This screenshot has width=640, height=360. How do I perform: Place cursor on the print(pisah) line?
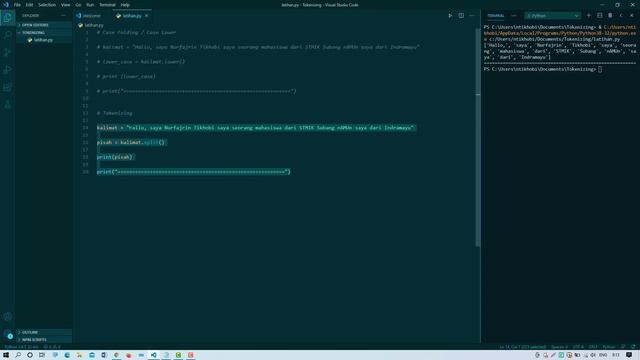tap(115, 157)
